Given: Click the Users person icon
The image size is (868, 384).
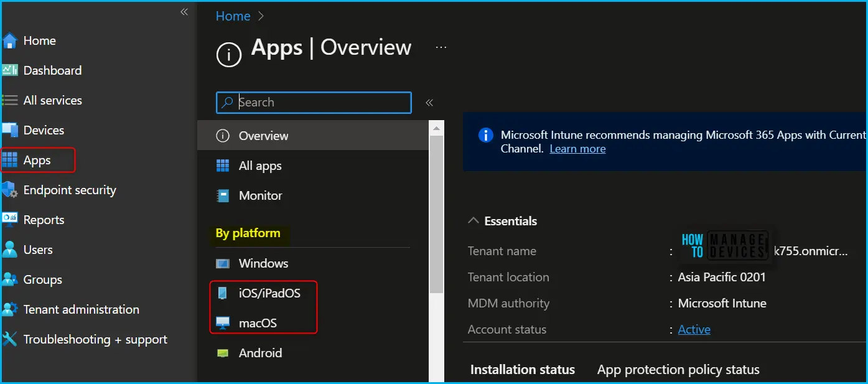Looking at the screenshot, I should click(9, 250).
